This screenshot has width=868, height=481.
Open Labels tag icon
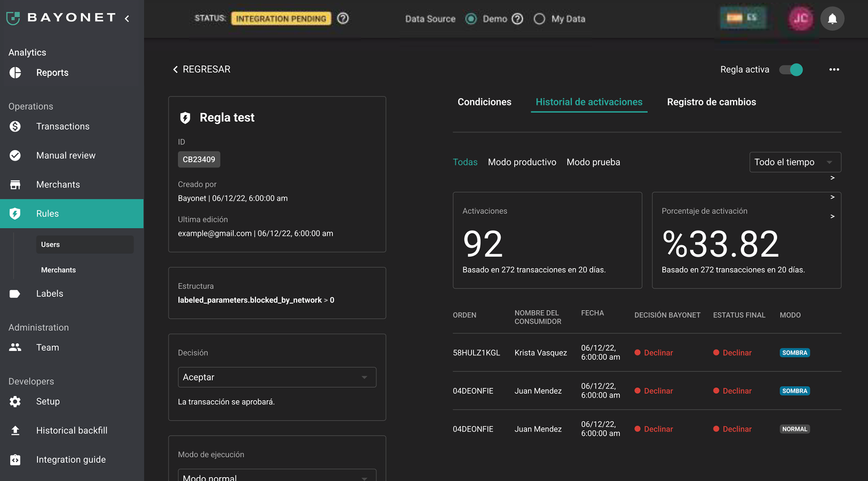pos(15,294)
